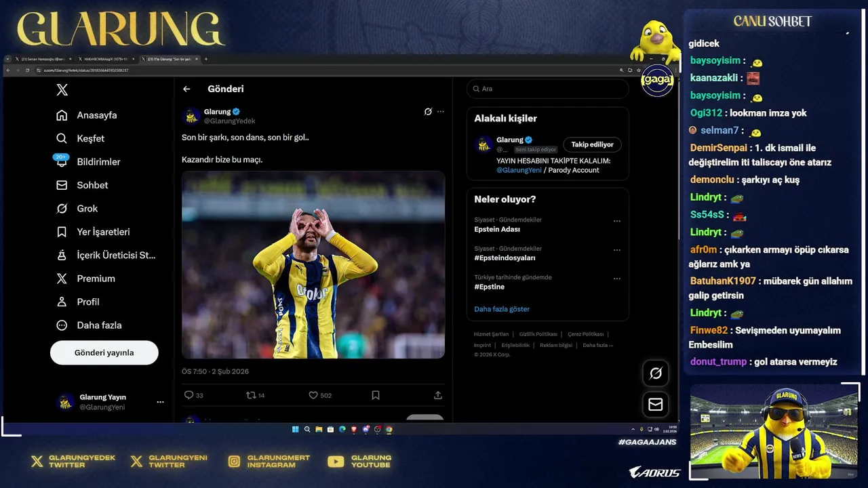Viewport: 868px width, 488px height.
Task: Open Brave browser from the taskbar
Action: [x=354, y=429]
